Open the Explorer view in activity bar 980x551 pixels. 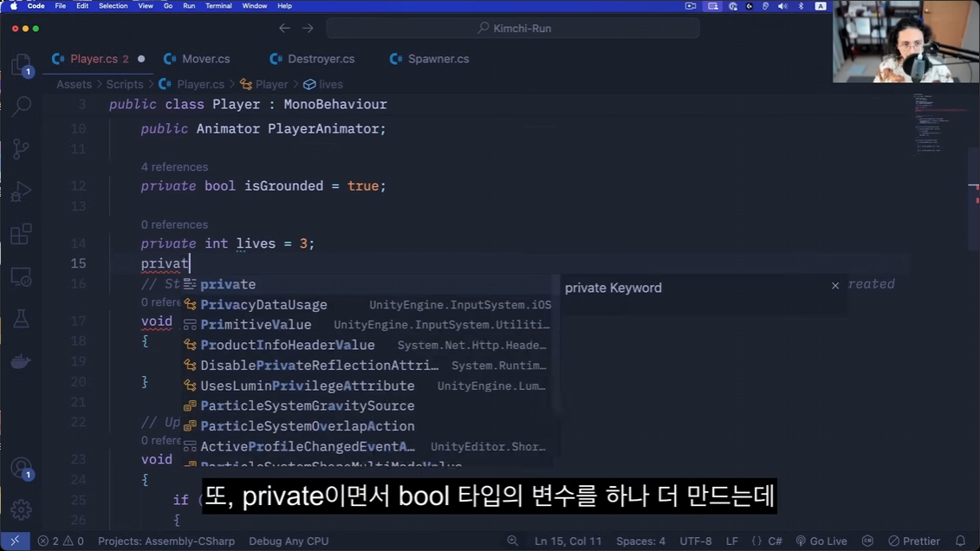point(21,65)
